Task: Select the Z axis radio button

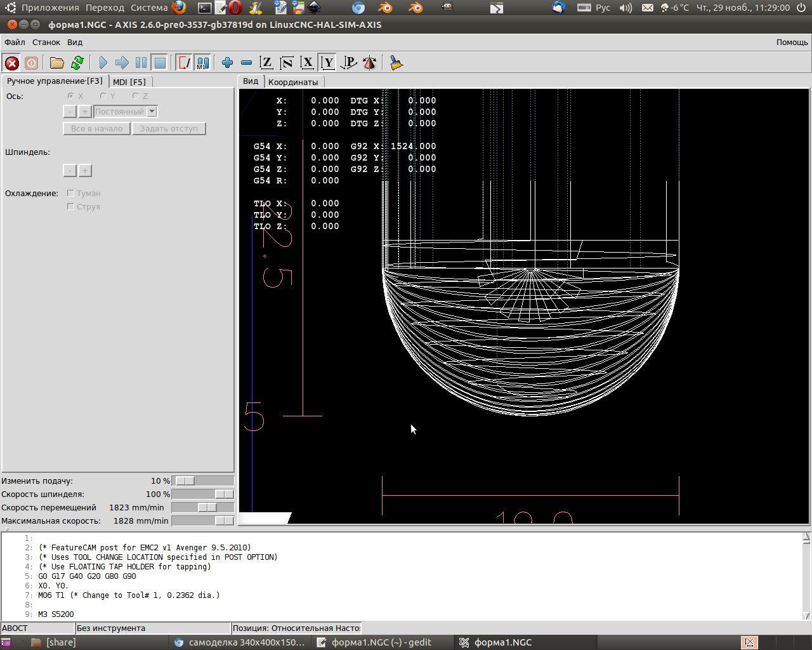Action: click(x=136, y=96)
